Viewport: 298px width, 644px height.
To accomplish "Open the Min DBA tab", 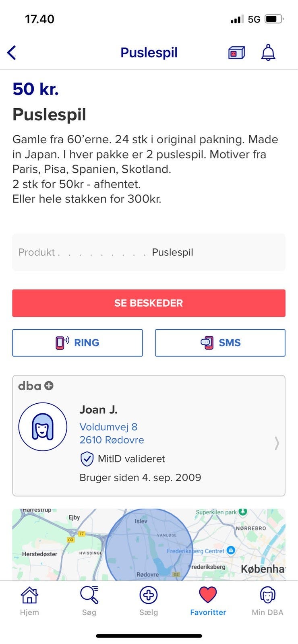I will (267, 601).
